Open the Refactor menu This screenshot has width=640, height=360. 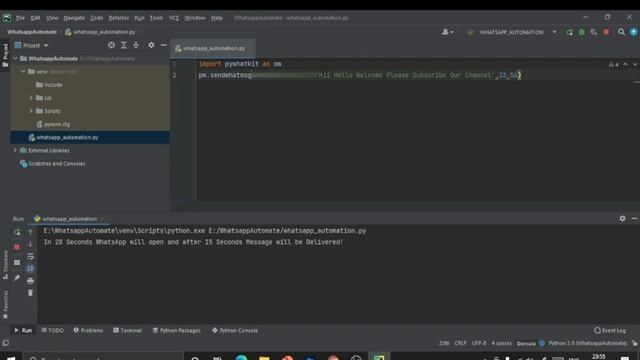(118, 18)
